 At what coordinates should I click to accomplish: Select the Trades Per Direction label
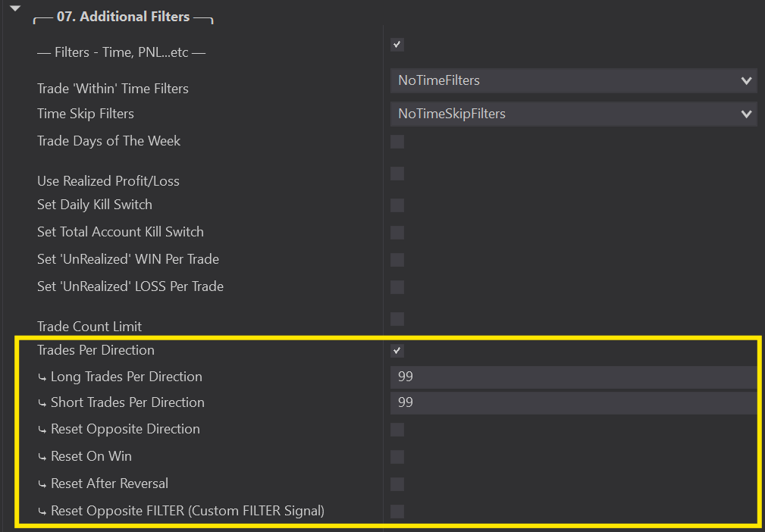pos(96,350)
